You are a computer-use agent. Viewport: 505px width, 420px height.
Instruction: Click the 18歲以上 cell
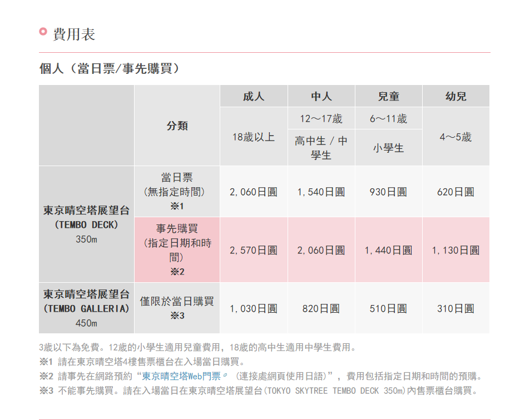[x=254, y=137]
